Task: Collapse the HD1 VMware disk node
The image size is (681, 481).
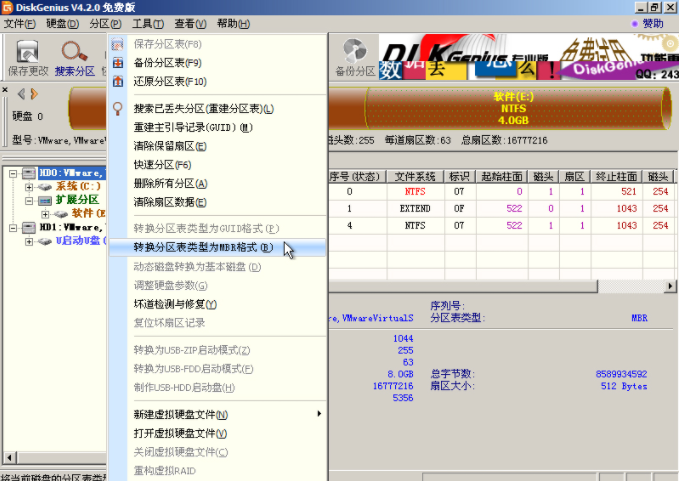Action: (x=13, y=227)
